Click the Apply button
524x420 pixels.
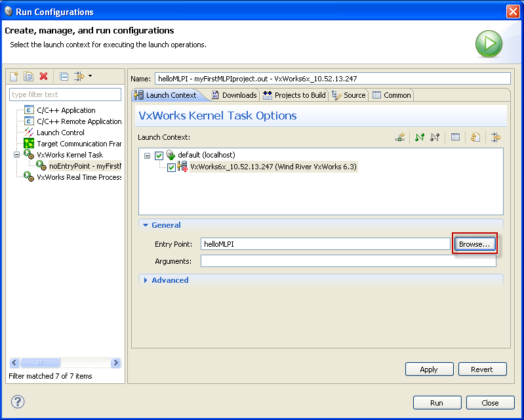pyautogui.click(x=429, y=369)
